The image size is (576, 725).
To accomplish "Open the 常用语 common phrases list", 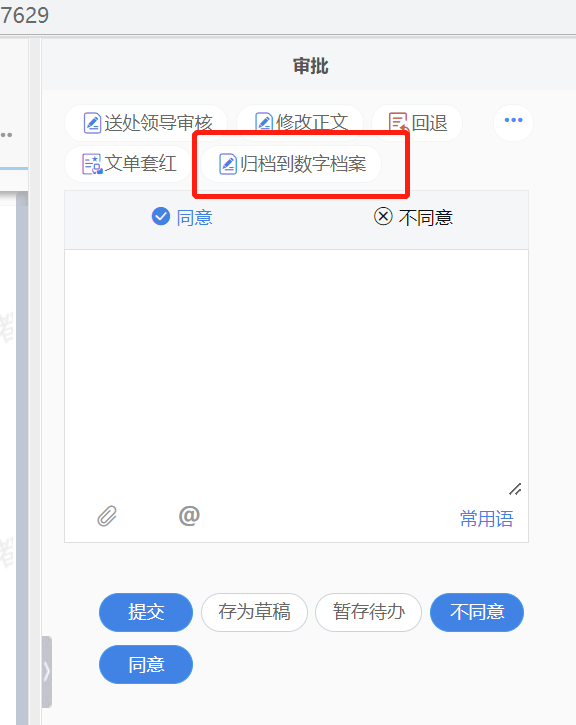I will coord(486,518).
